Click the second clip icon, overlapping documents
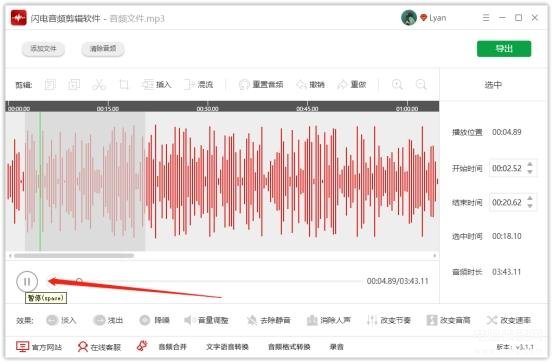This screenshot has width=553, height=364. point(74,85)
